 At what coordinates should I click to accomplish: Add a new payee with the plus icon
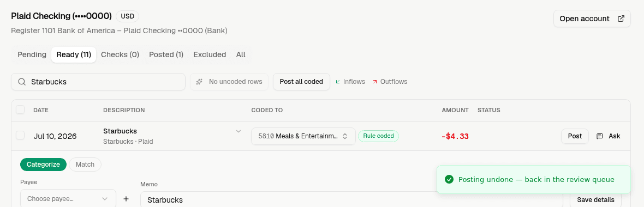point(126,199)
